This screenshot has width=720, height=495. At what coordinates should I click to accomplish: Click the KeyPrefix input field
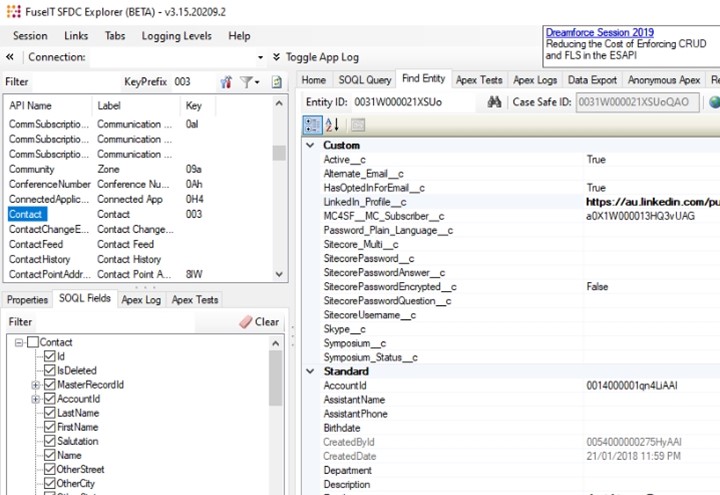194,82
